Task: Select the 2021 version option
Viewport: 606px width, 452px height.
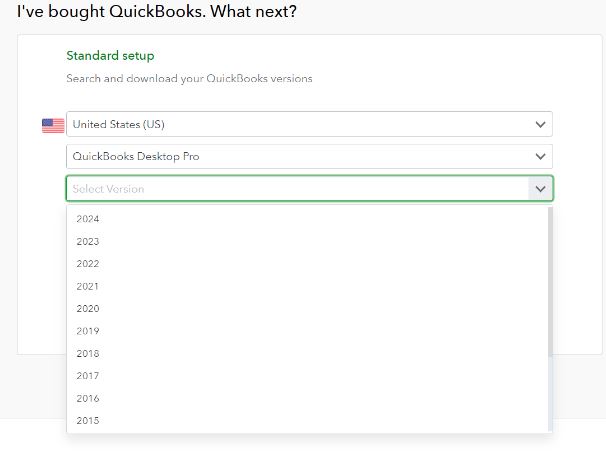Action: pyautogui.click(x=307, y=286)
